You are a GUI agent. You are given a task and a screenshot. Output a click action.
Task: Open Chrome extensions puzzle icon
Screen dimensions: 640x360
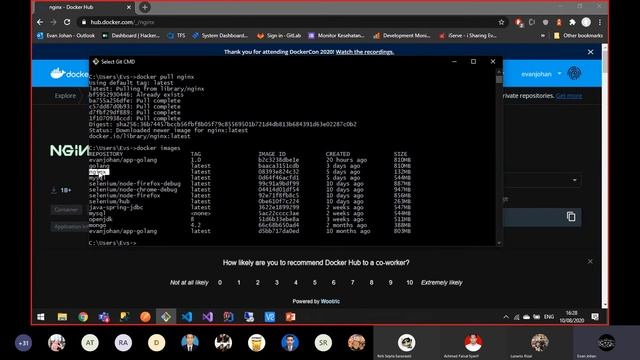coord(572,22)
